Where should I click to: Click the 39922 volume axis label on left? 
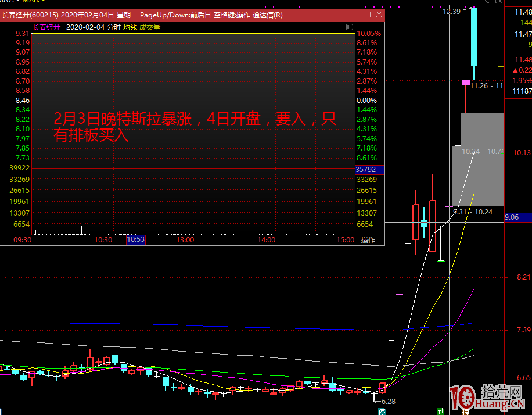pyautogui.click(x=19, y=168)
